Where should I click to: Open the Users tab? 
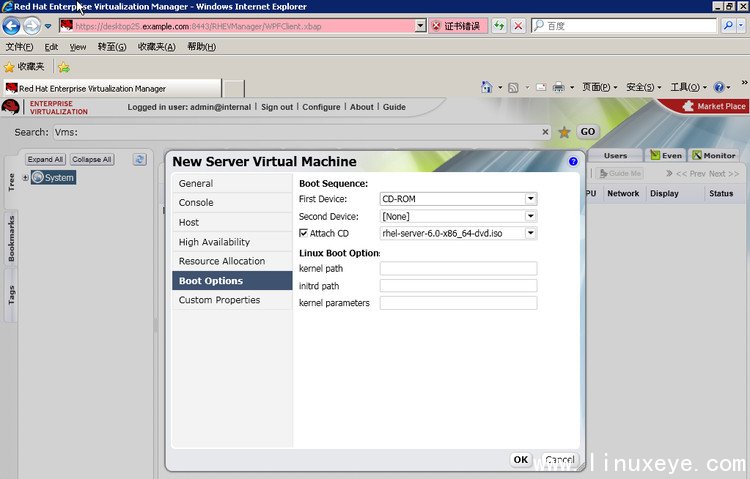tap(615, 156)
